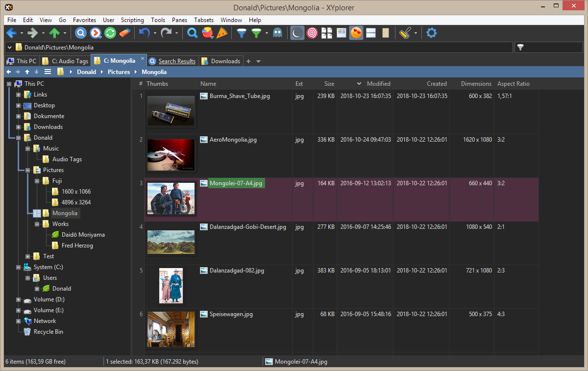Viewport: 588px width, 371px height.
Task: Toggle the dual pane button
Action: [x=371, y=33]
